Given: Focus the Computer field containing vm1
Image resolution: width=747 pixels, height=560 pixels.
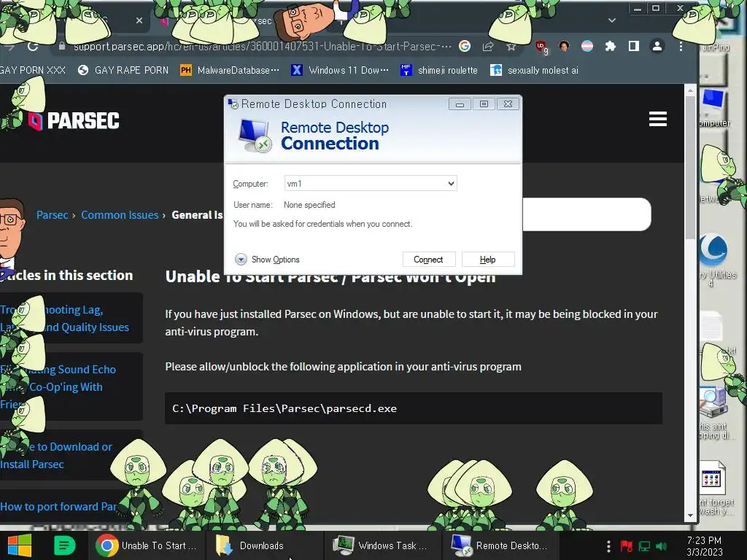Looking at the screenshot, I should click(370, 183).
